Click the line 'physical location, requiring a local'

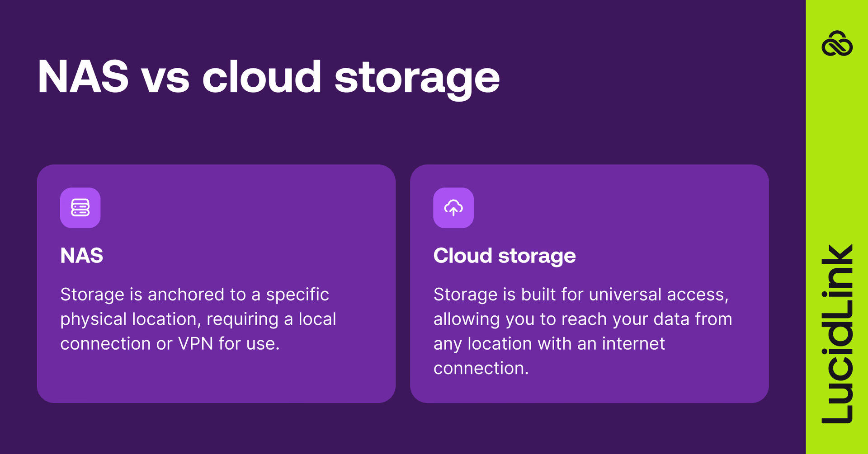tap(198, 319)
